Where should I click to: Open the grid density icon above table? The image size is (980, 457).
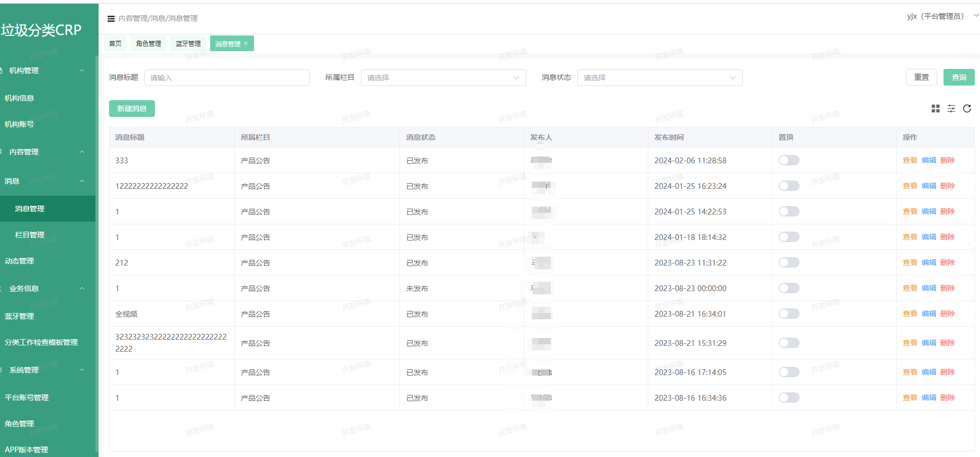click(936, 109)
